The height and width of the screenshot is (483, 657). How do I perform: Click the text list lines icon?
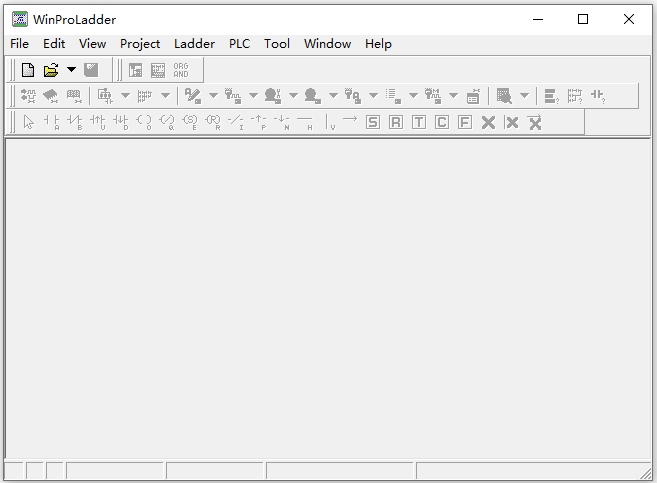pyautogui.click(x=393, y=96)
